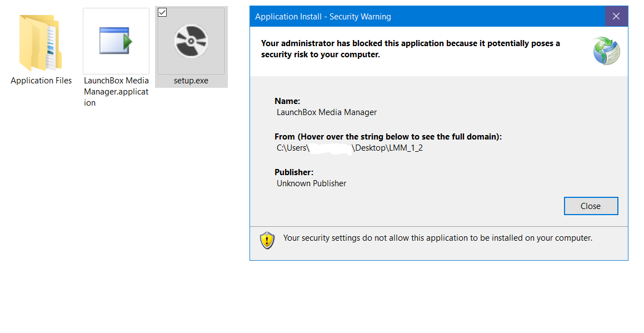Click the setup.exe file name
The height and width of the screenshot is (333, 644).
tap(191, 81)
